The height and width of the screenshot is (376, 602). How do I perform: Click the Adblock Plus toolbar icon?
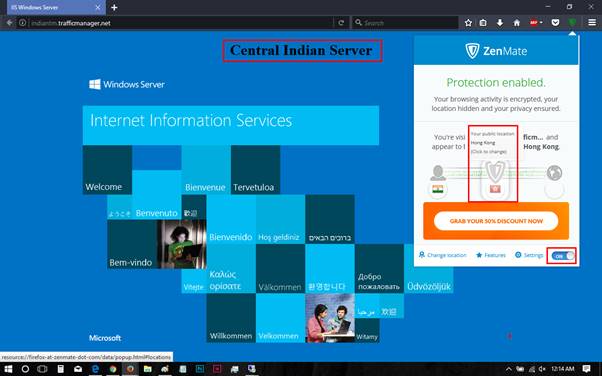point(534,23)
